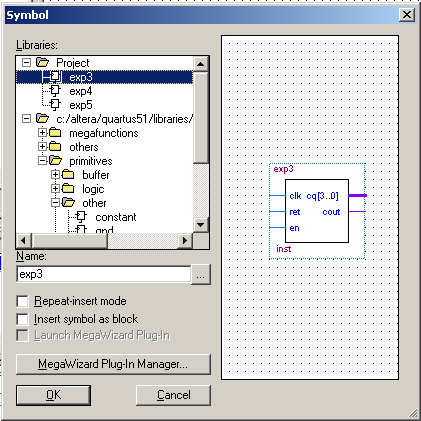This screenshot has width=421, height=421.
Task: Click the en pin label in preview
Action: [294, 228]
